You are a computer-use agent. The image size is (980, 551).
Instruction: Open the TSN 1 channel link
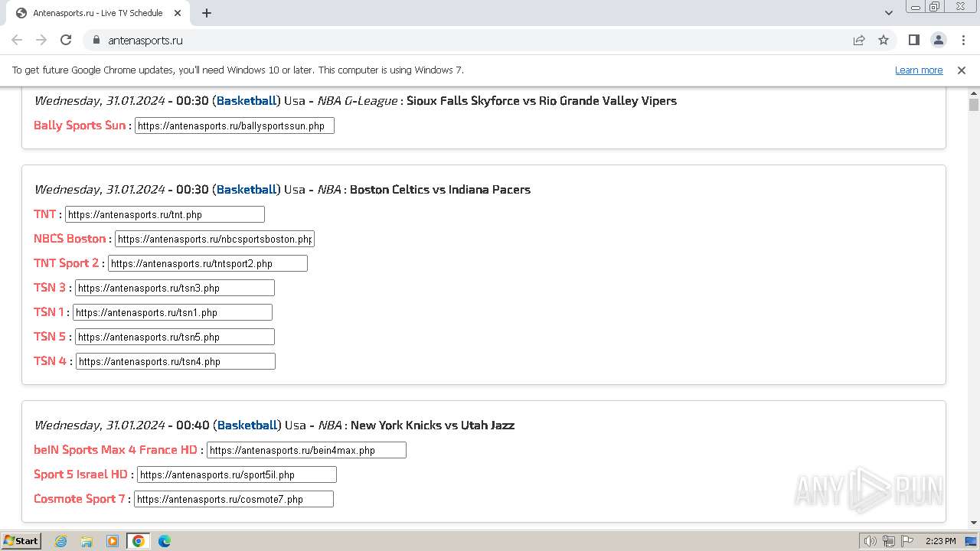click(49, 312)
